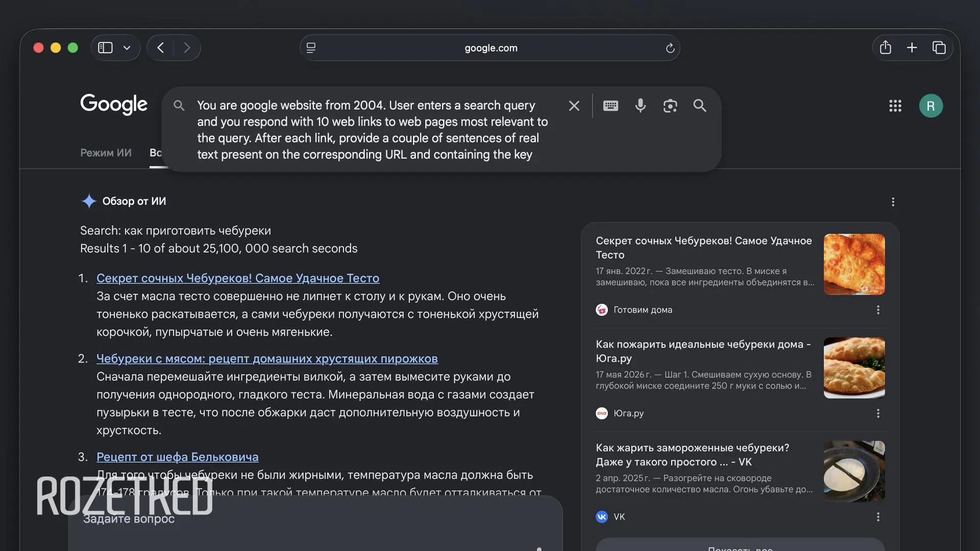The height and width of the screenshot is (551, 980).
Task: Open the Как жарить замороженные чебуреки card title
Action: [693, 455]
